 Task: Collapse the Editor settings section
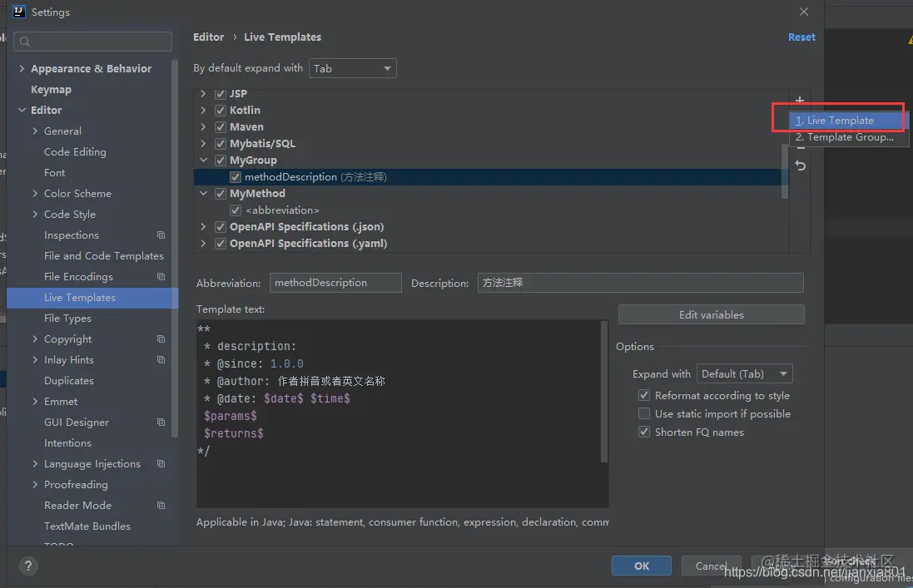click(22, 110)
